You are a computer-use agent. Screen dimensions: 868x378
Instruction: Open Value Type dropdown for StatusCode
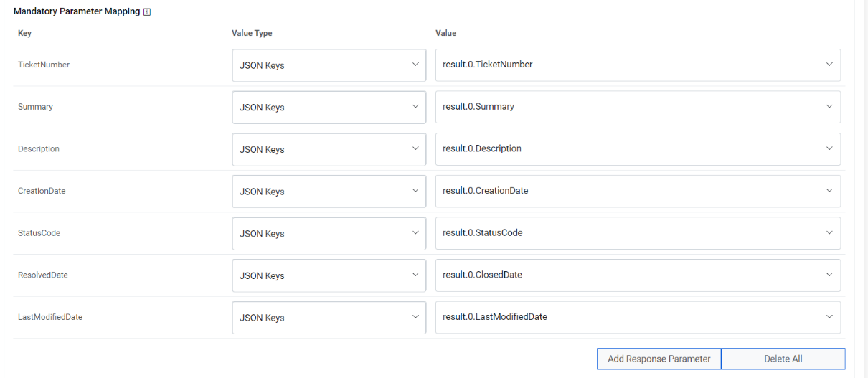[329, 234]
